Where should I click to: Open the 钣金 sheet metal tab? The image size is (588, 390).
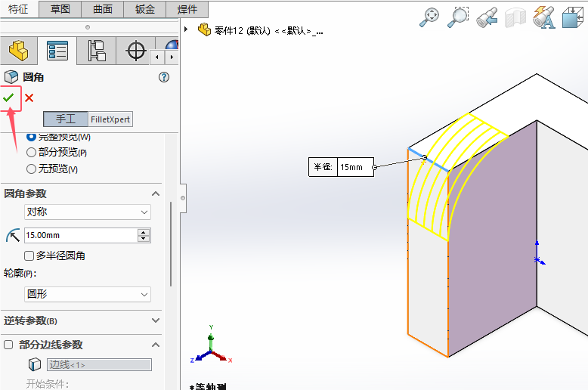pos(145,9)
